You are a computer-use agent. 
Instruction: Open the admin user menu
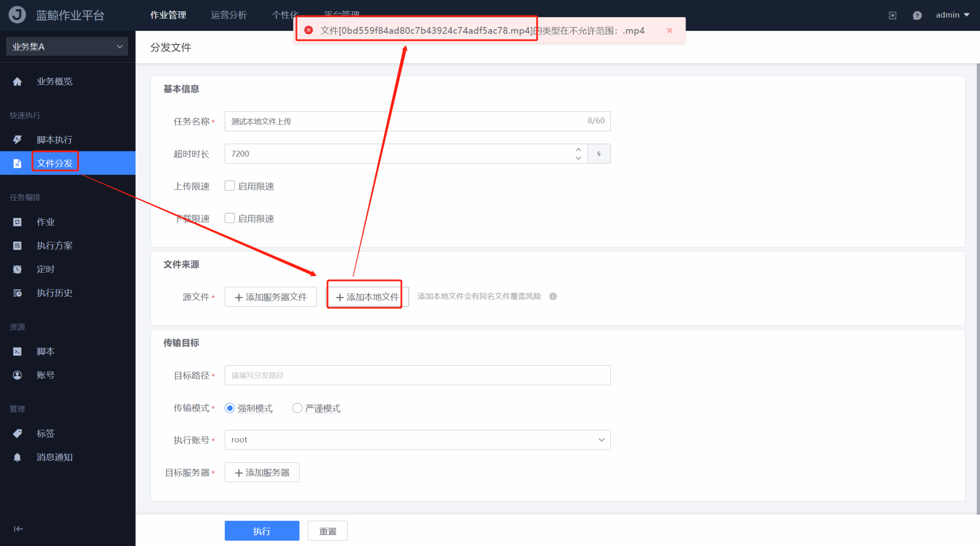(952, 15)
